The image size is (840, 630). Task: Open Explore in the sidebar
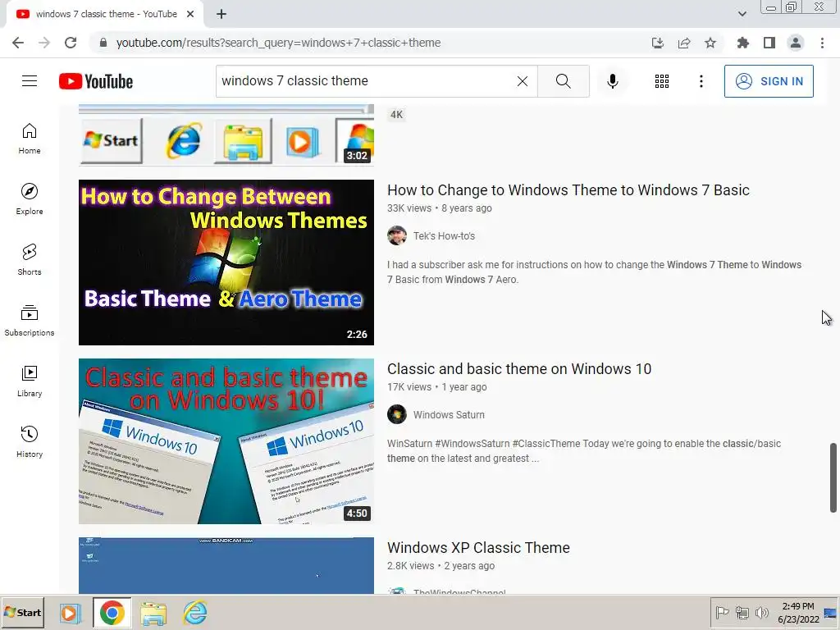(30, 199)
